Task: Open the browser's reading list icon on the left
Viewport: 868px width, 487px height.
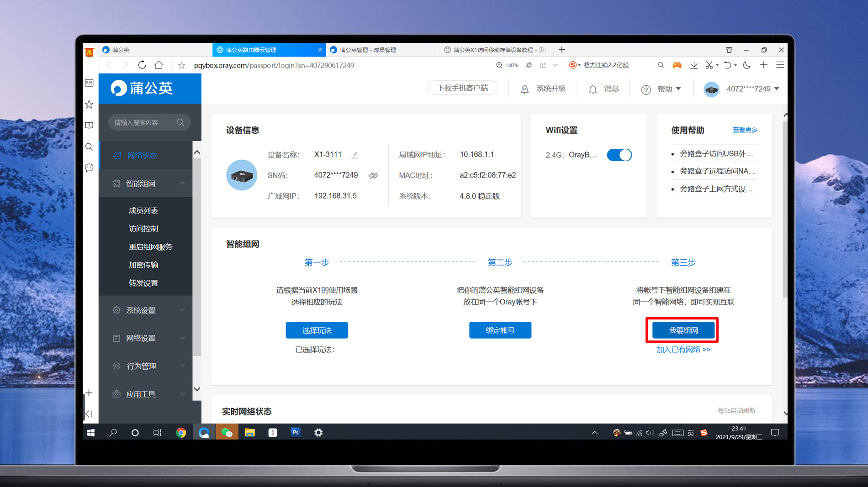Action: click(x=89, y=125)
